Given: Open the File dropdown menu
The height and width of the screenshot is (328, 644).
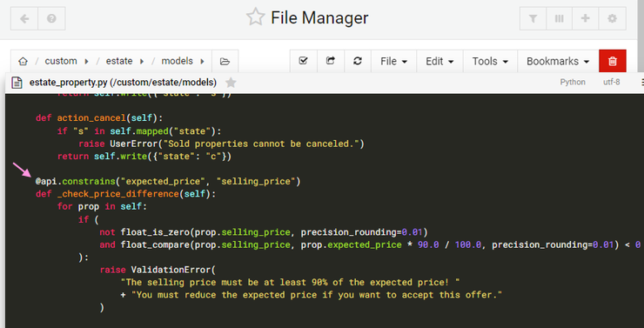Looking at the screenshot, I should coord(393,61).
